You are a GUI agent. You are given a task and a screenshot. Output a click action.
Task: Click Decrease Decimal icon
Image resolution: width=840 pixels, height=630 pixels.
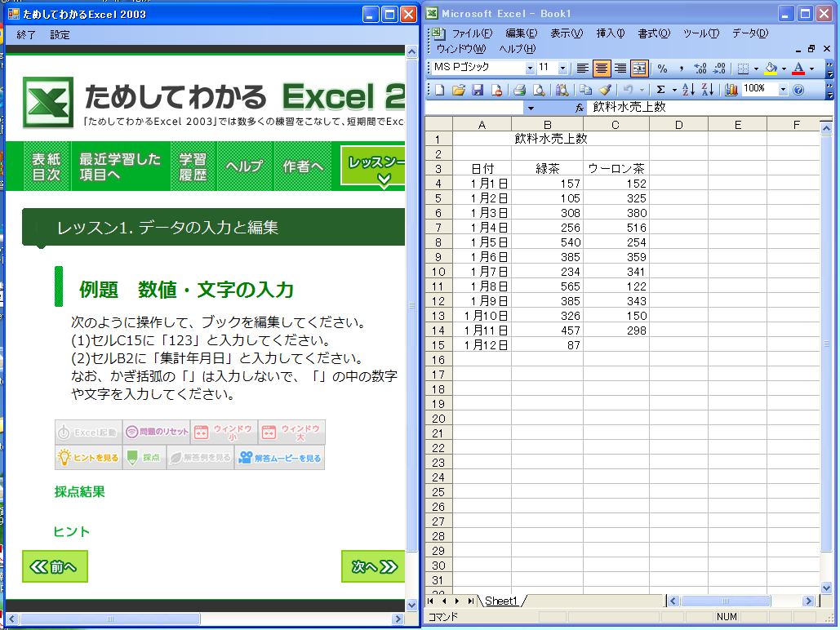(x=719, y=69)
